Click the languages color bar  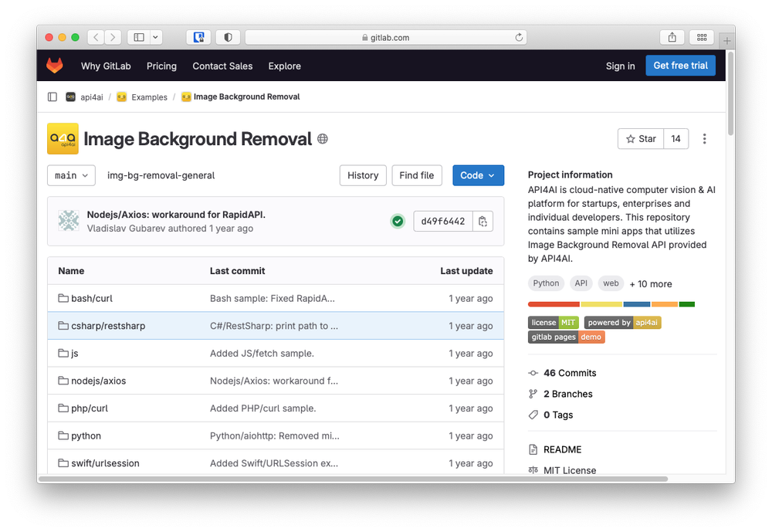[611, 304]
